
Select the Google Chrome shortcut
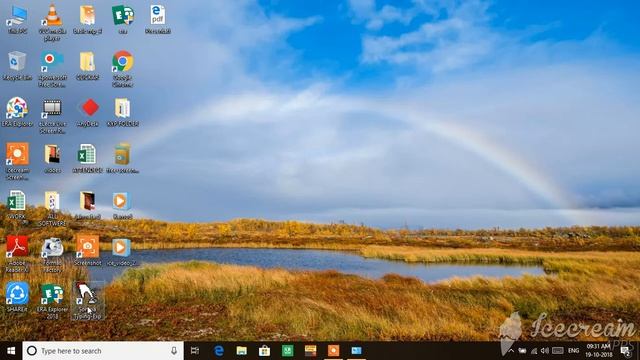tap(122, 69)
